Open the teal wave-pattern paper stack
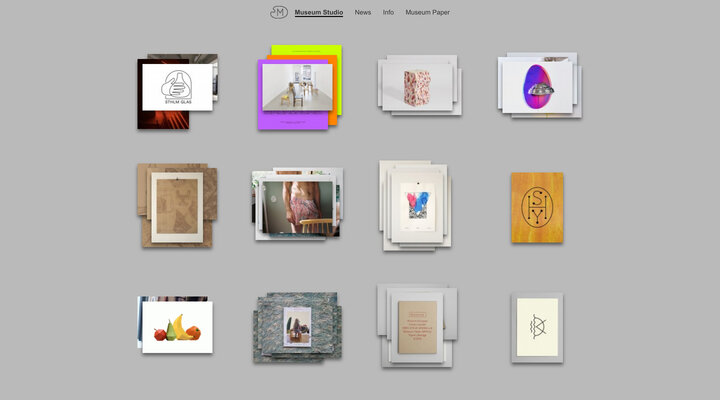The height and width of the screenshot is (400, 720). (298, 327)
